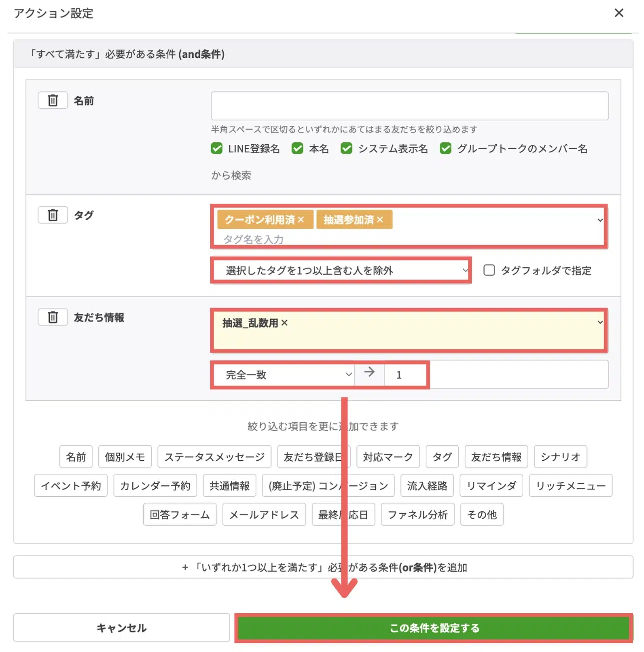The image size is (644, 652).
Task: Add the 個別メモ filter
Action: [125, 457]
